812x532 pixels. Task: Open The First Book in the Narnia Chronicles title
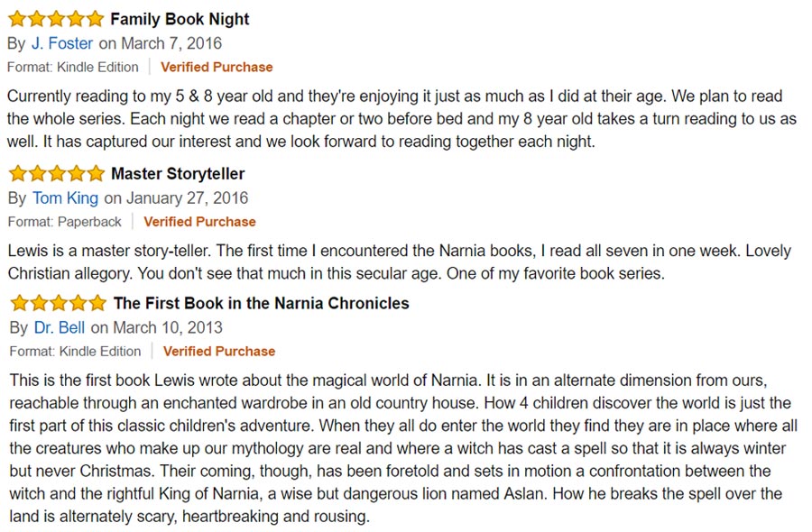pos(261,303)
